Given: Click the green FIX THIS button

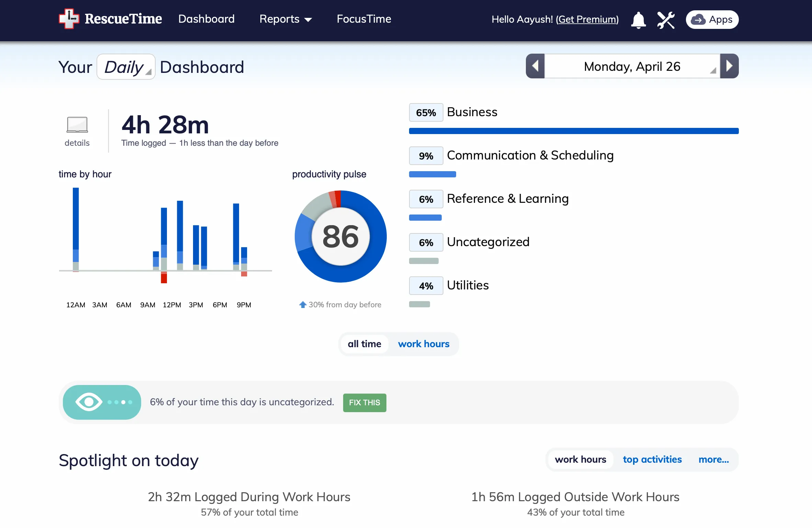Looking at the screenshot, I should coord(364,403).
